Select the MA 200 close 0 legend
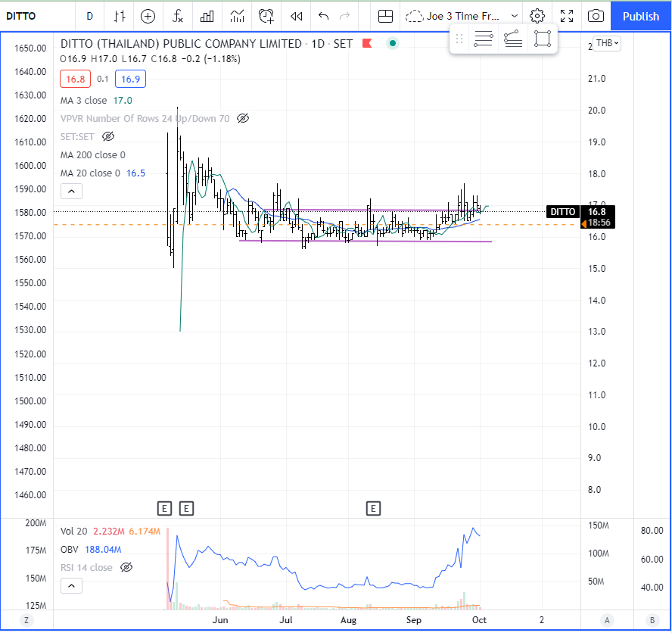 pos(92,154)
